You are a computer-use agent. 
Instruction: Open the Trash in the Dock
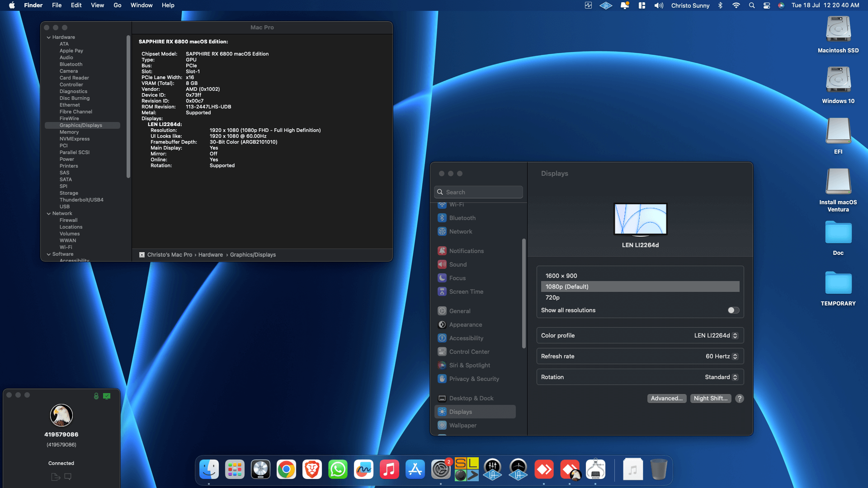click(x=659, y=470)
